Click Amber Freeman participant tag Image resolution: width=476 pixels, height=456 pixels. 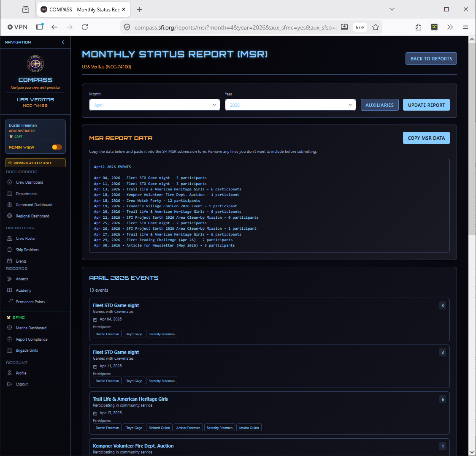(x=188, y=427)
